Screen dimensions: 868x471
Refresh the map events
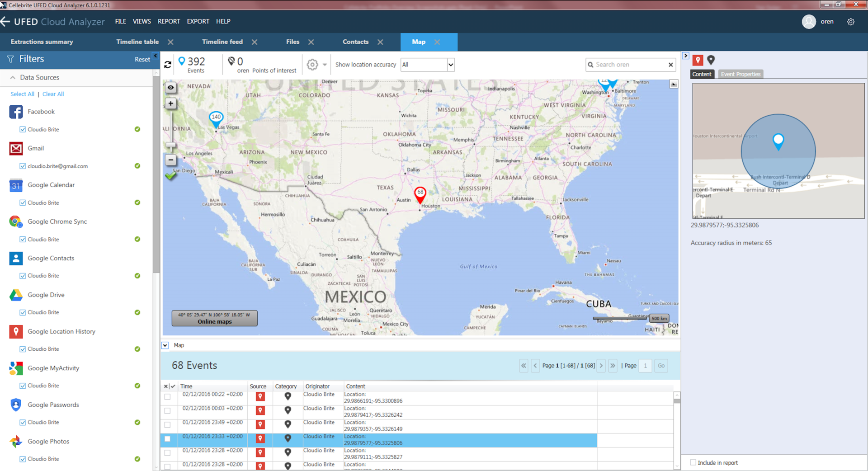(167, 64)
